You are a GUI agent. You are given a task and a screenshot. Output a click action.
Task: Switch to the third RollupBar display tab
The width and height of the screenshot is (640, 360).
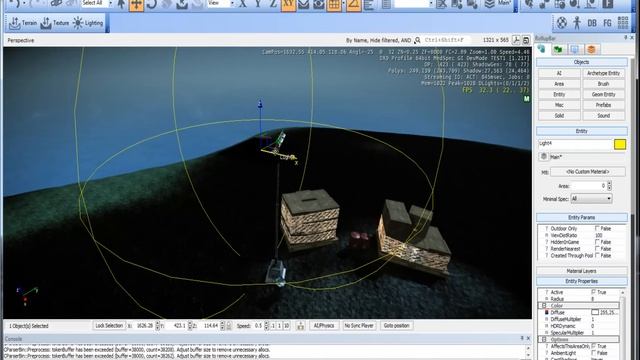pos(575,49)
